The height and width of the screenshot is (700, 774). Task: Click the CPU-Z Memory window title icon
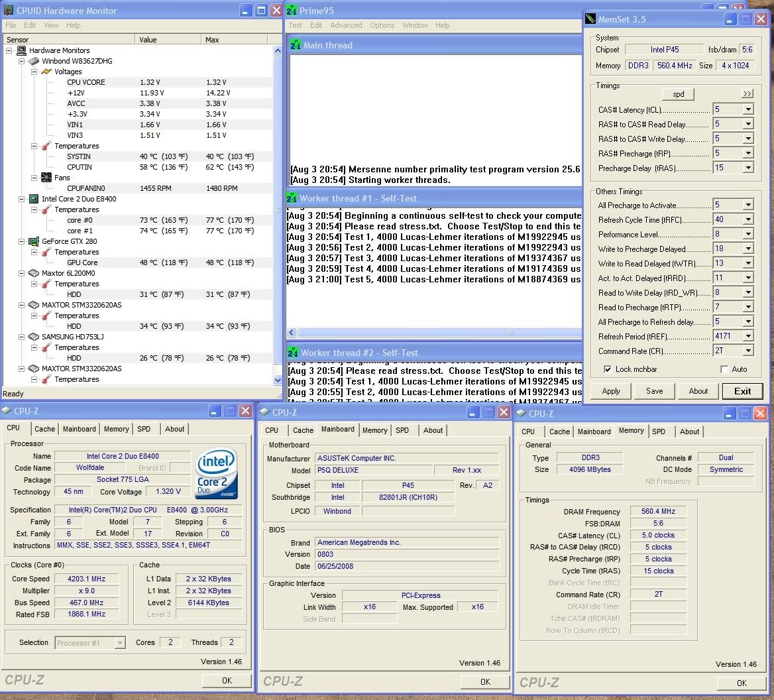pyautogui.click(x=521, y=413)
